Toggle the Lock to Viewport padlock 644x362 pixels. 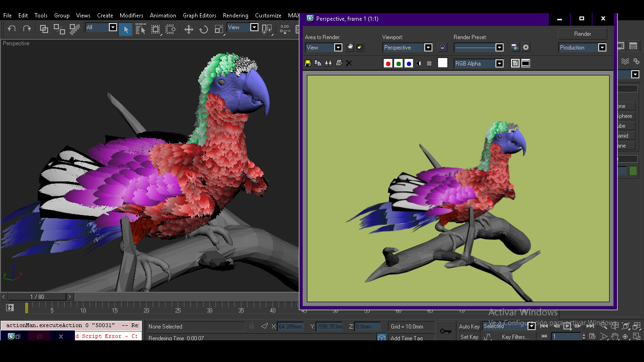(442, 47)
